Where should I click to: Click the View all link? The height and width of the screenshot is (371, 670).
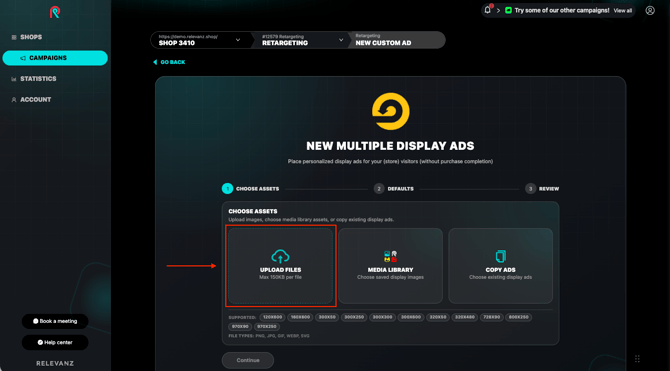pyautogui.click(x=623, y=11)
